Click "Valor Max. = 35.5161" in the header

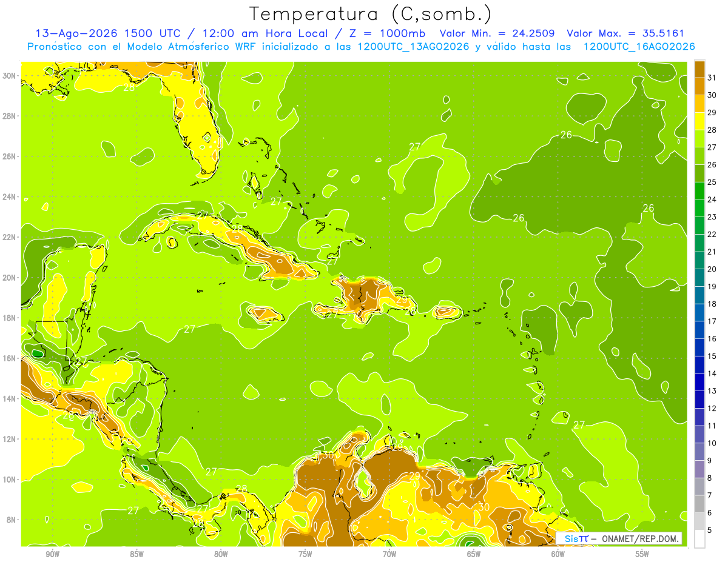click(x=625, y=33)
